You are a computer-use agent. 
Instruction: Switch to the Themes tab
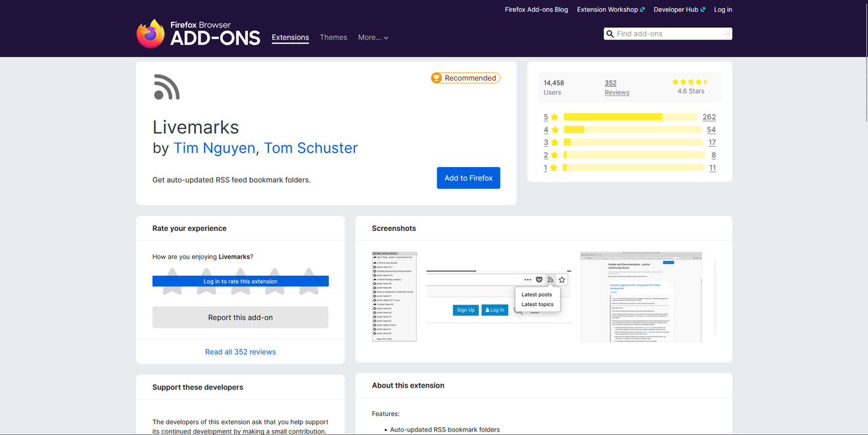[x=333, y=38]
